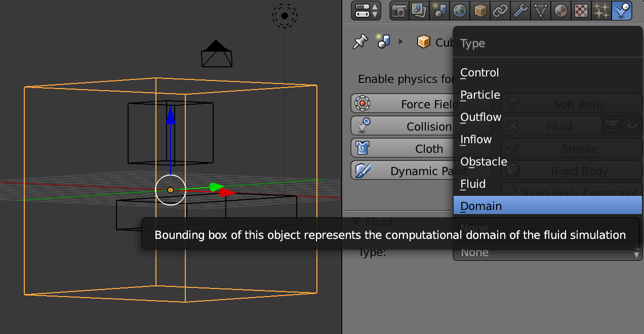Toggle Fluid render camera icon
The image size is (644, 334).
pyautogui.click(x=612, y=127)
